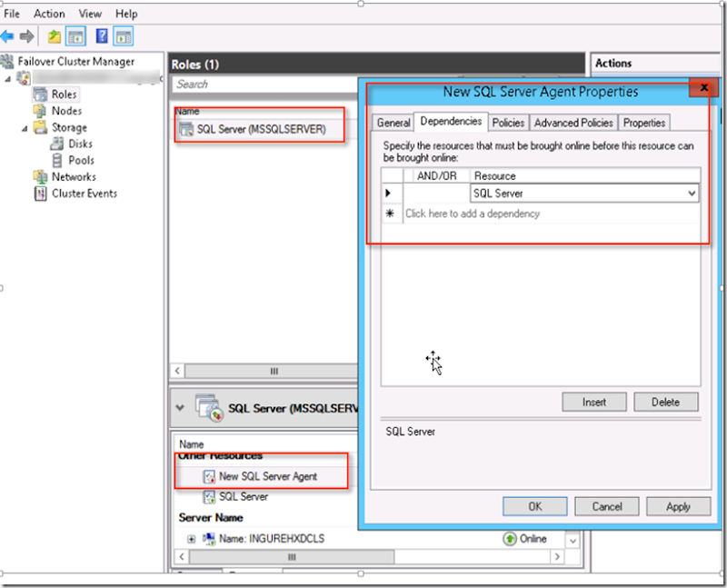
Task: Click the SQL Server resource icon
Action: 209,497
